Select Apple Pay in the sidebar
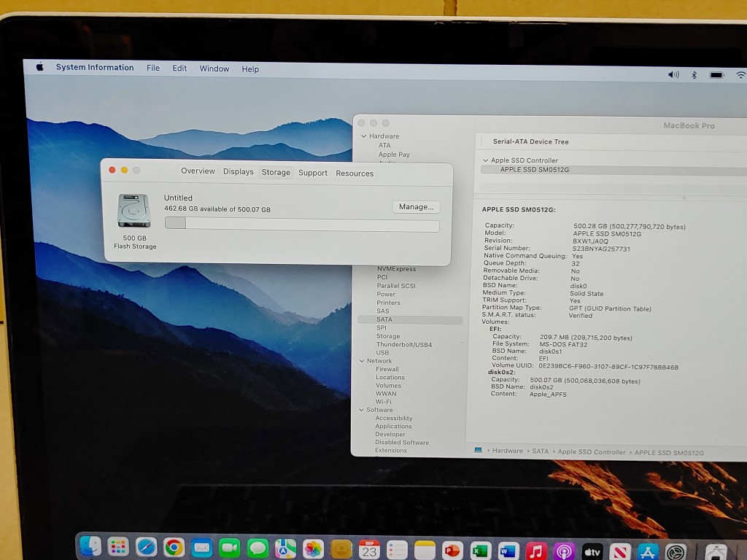Image resolution: width=747 pixels, height=560 pixels. pyautogui.click(x=394, y=155)
